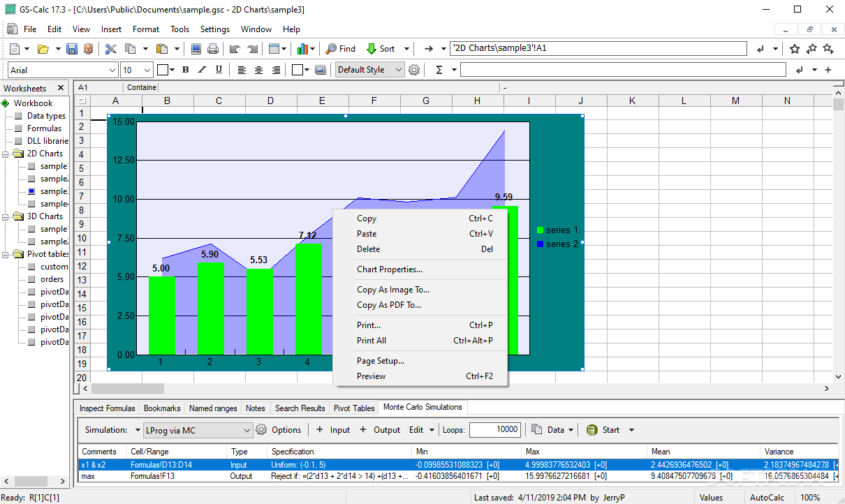Open the LProg via MC simulation dropdown

point(247,430)
